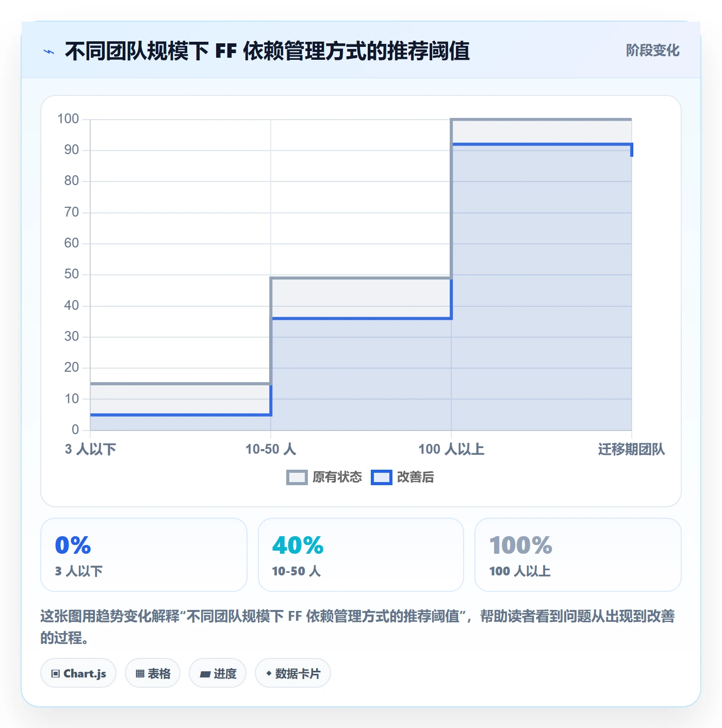Toggle the 原有状态 legend swatch
Screen dimensions: 722x728
[297, 477]
